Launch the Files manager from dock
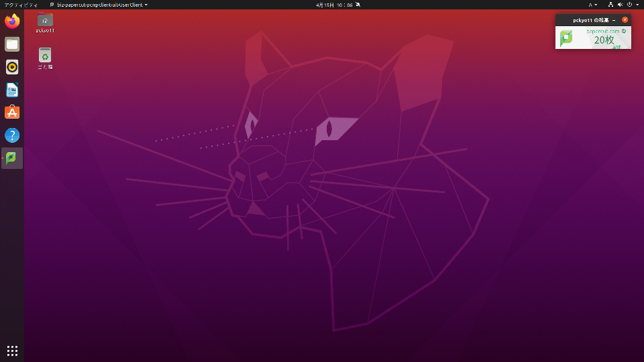 (12, 44)
